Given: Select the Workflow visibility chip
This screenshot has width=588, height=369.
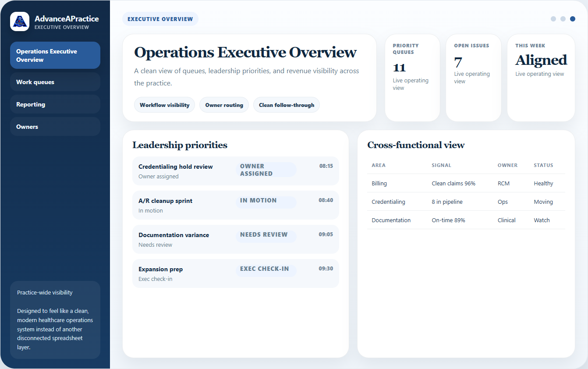Looking at the screenshot, I should coord(164,105).
